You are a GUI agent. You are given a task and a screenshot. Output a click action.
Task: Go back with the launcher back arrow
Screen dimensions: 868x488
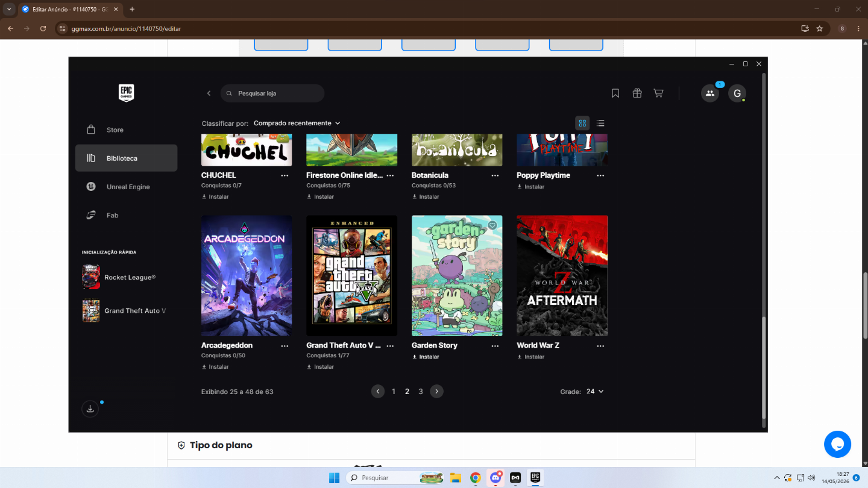(209, 93)
